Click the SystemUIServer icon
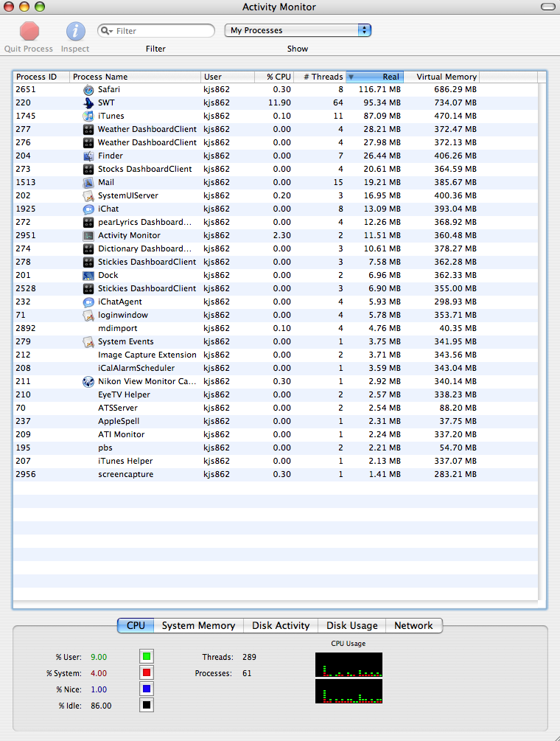The image size is (560, 741). coord(88,195)
